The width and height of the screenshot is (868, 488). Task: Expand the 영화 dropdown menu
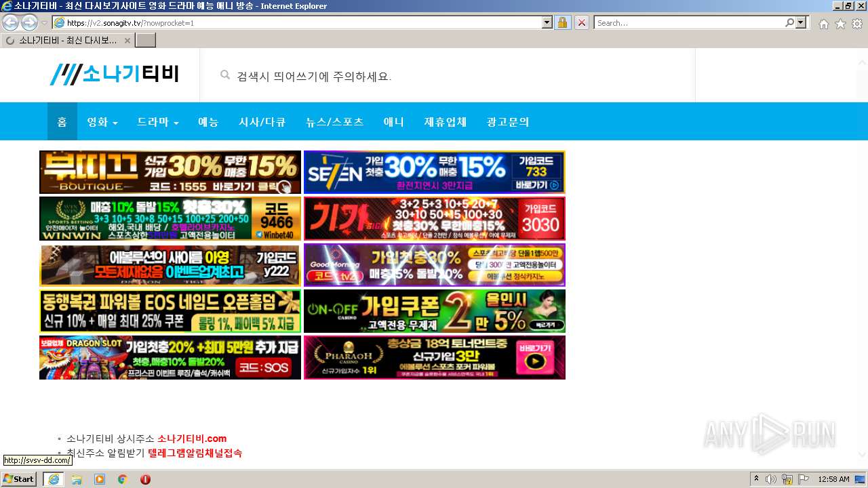102,122
